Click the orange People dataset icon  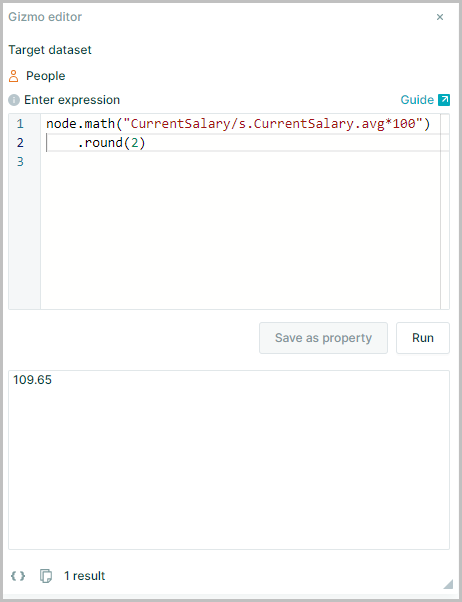click(13, 76)
